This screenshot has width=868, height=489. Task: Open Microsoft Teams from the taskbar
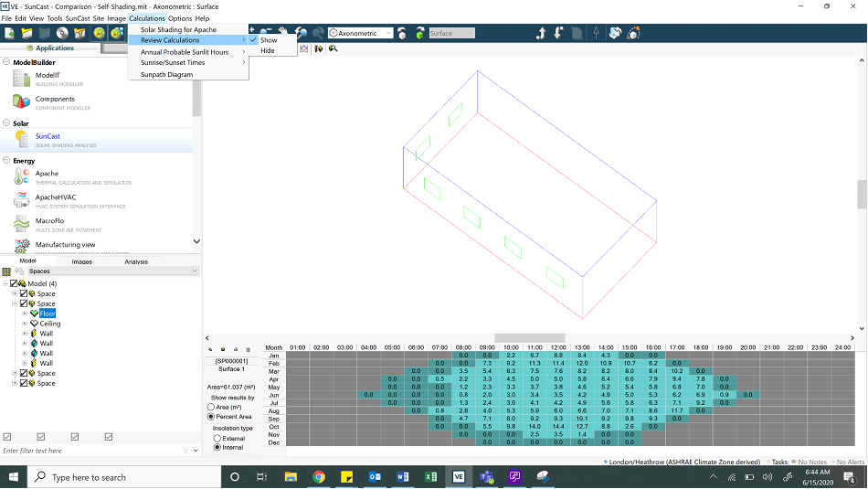[x=487, y=477]
